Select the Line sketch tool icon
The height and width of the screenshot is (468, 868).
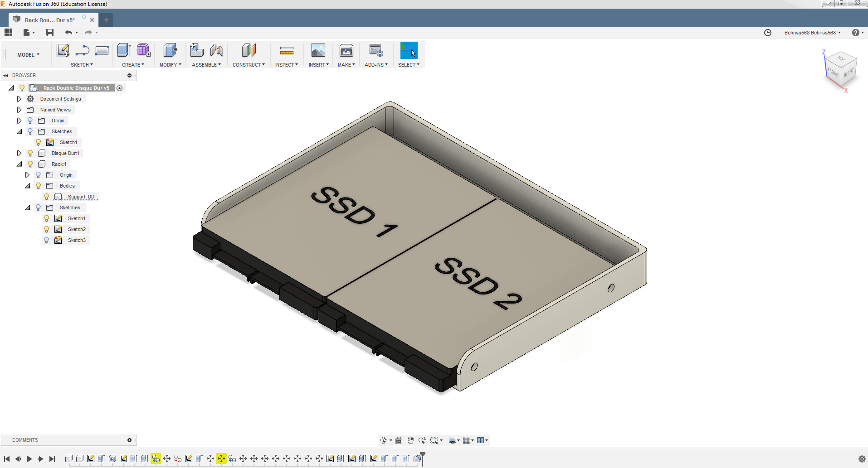pos(83,50)
